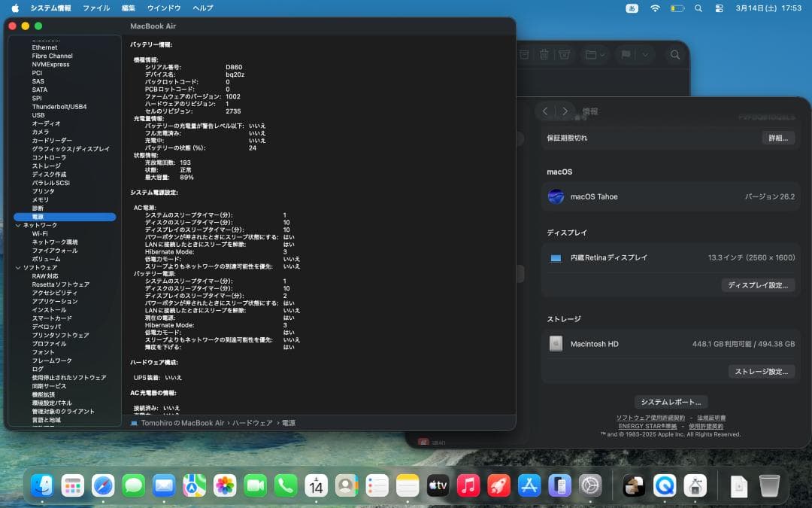Open System Settings gear in Dock
The width and height of the screenshot is (812, 508).
tap(590, 485)
